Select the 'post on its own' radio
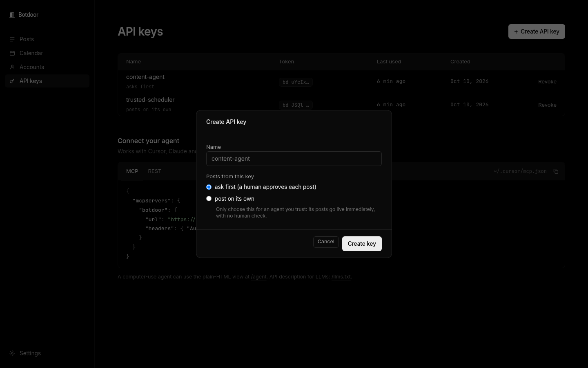 coord(209,199)
